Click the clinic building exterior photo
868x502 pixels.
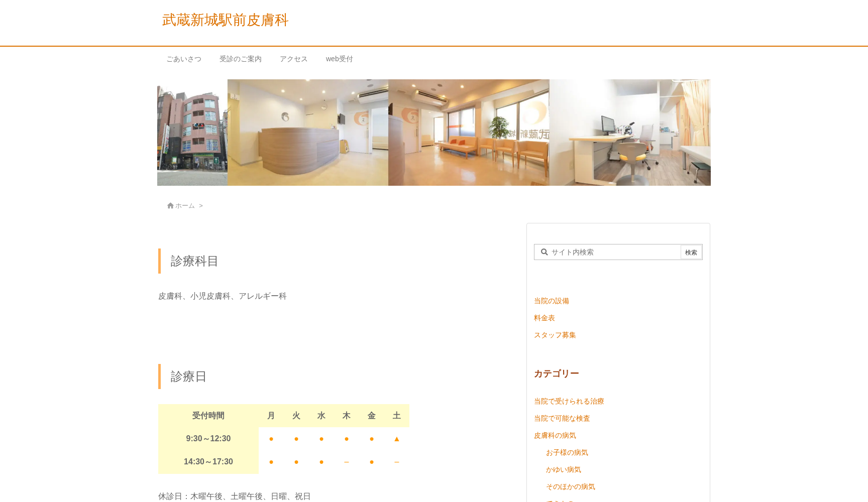point(192,133)
